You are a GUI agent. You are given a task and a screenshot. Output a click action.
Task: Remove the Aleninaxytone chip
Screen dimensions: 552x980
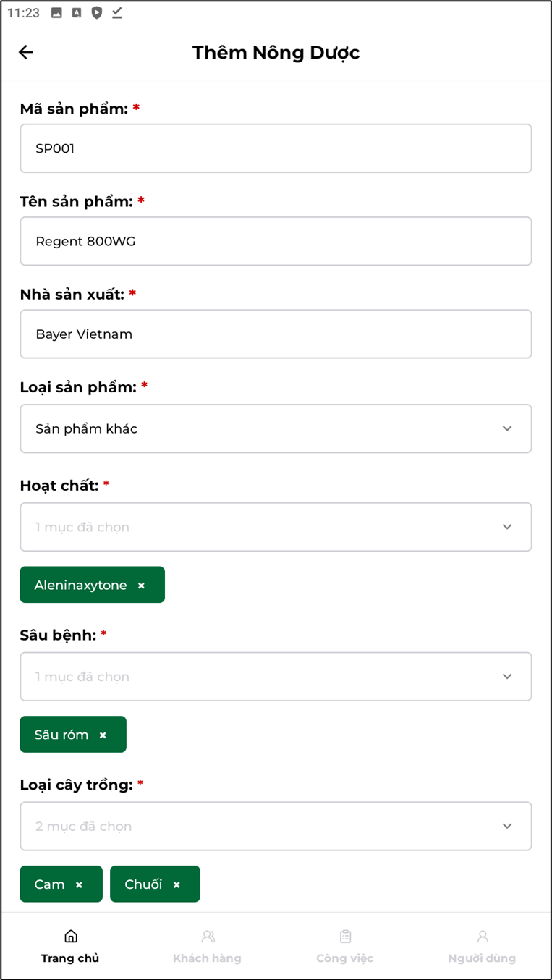click(141, 586)
